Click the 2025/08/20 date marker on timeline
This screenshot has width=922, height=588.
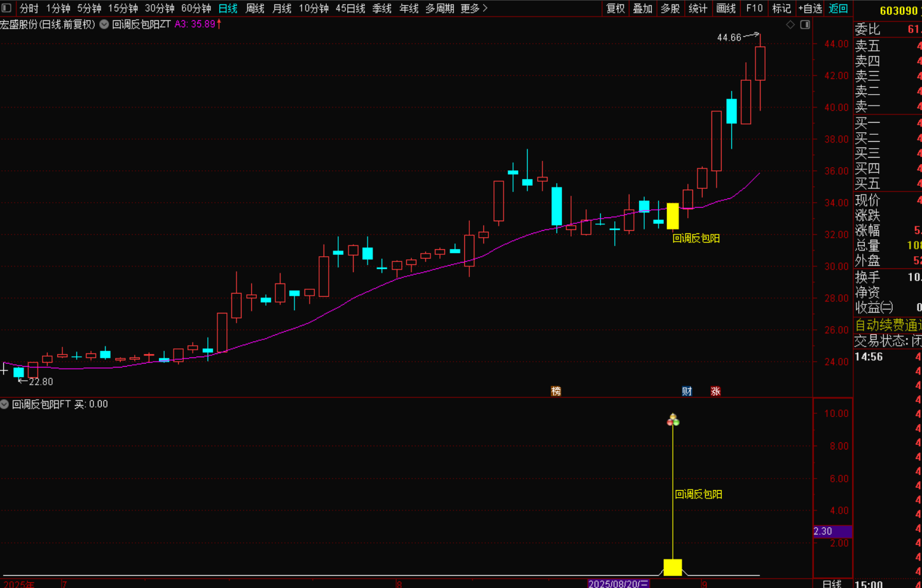[618, 584]
